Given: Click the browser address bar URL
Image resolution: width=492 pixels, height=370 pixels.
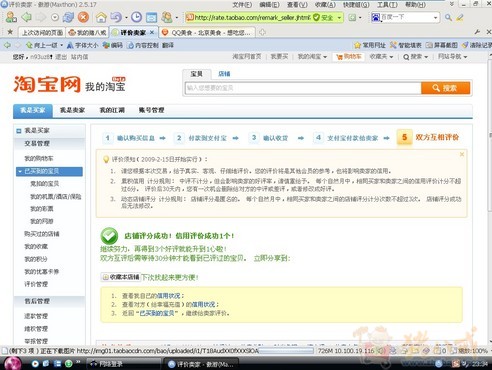Looking at the screenshot, I should 252,17.
